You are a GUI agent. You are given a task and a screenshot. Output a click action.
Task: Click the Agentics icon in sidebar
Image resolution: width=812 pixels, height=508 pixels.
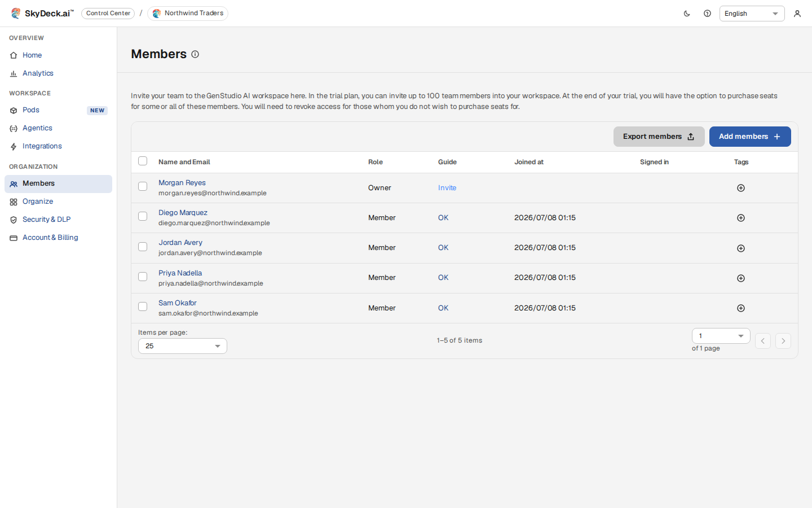pyautogui.click(x=14, y=129)
